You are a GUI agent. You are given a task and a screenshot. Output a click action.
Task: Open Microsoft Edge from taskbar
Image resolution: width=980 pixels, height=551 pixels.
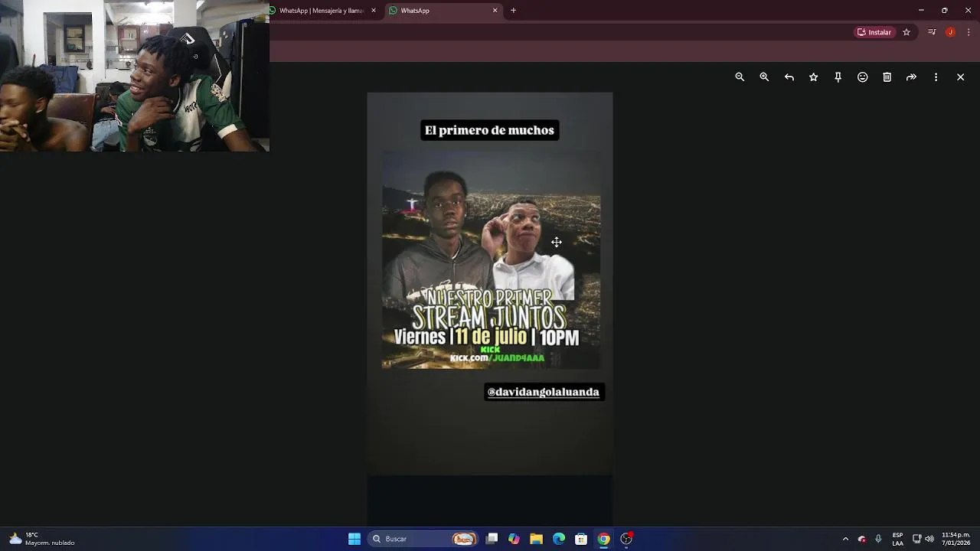pos(559,539)
